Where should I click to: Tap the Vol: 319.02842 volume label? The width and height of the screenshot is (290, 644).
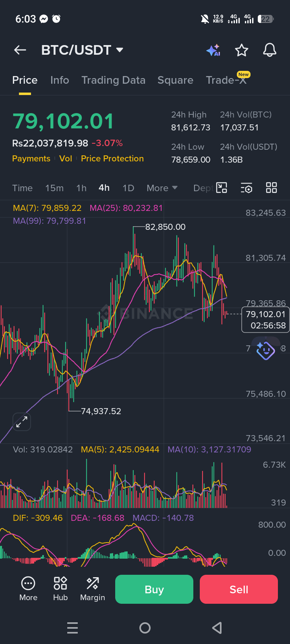43,450
